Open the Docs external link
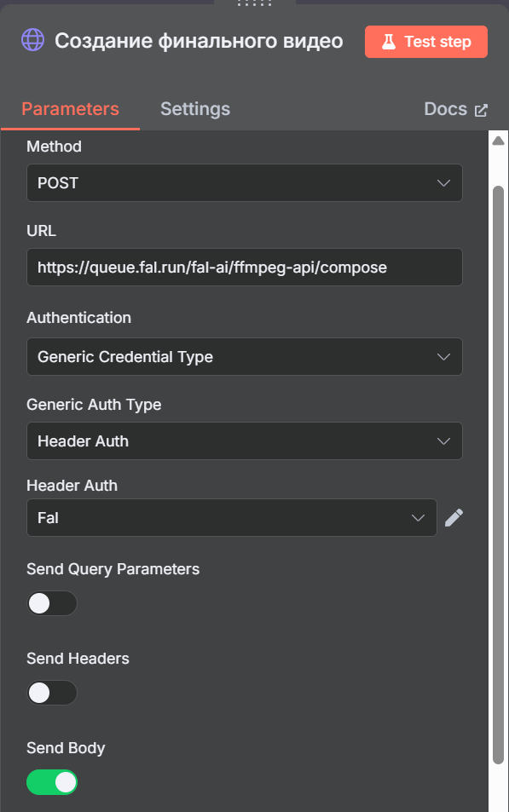This screenshot has width=509, height=812. pos(455,109)
